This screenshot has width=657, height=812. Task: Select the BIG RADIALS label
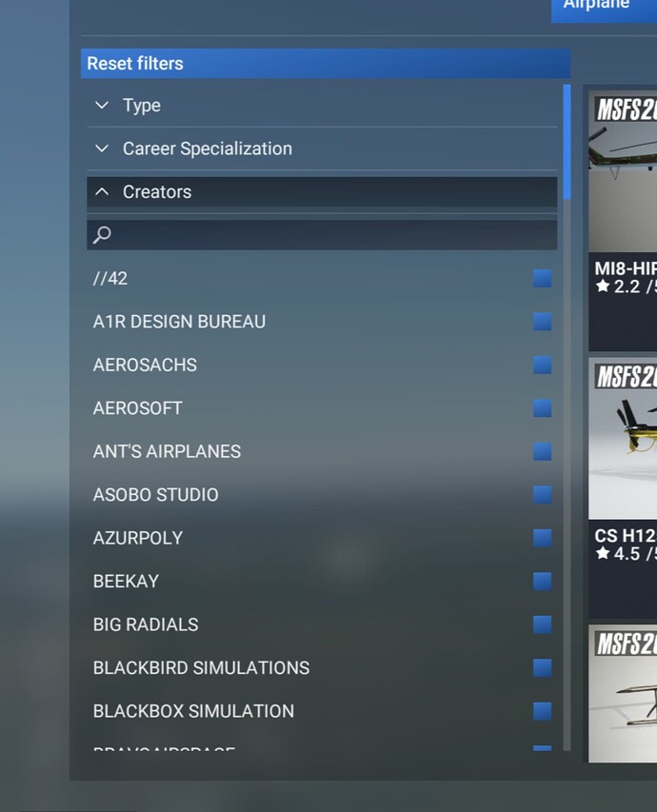[x=146, y=624]
